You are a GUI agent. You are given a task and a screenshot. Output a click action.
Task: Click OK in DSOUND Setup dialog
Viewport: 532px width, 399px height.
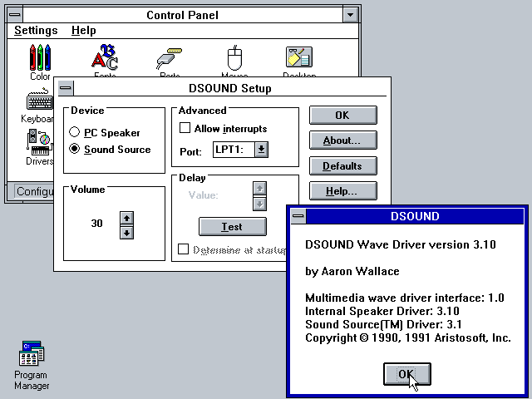coord(343,115)
